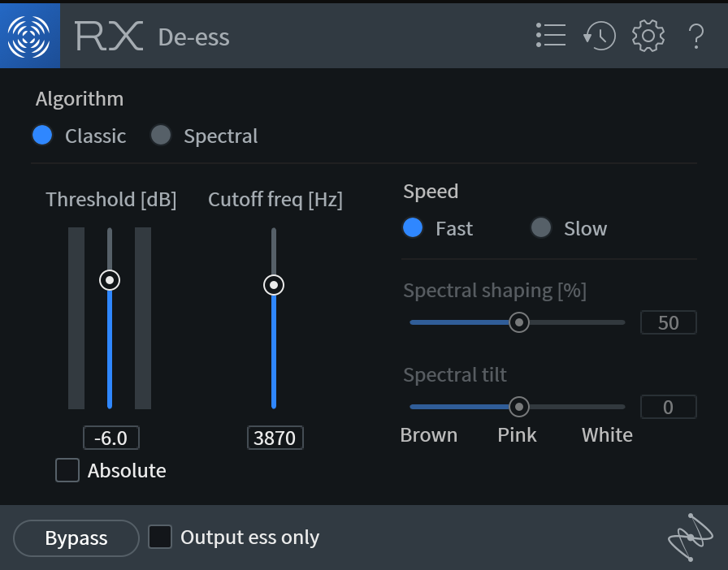
Task: Click the iZotope RX logo icon
Action: tap(30, 36)
